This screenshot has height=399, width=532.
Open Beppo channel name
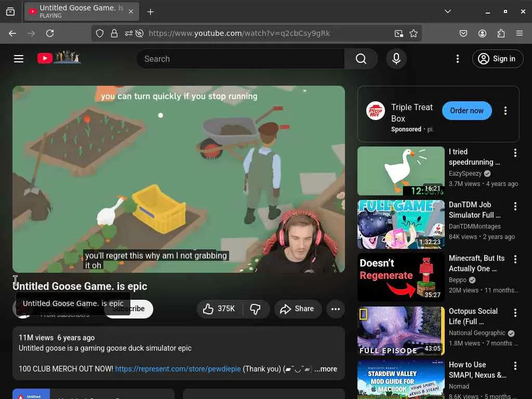(457, 280)
